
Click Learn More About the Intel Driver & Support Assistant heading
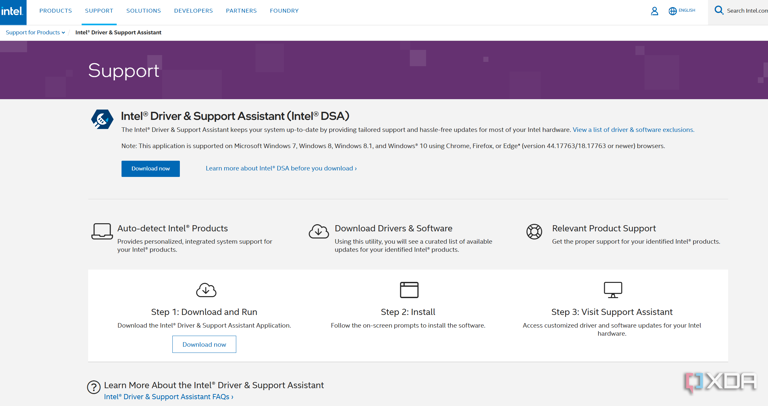[214, 385]
